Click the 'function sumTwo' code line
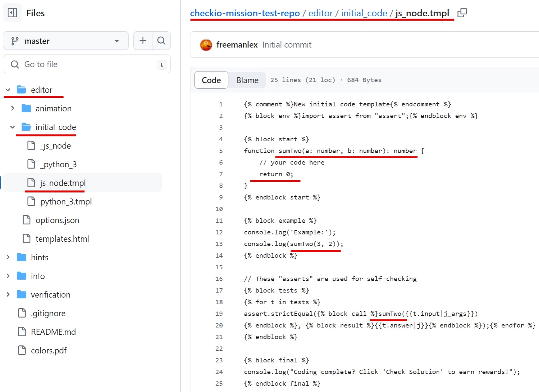The image size is (539, 392). (334, 151)
